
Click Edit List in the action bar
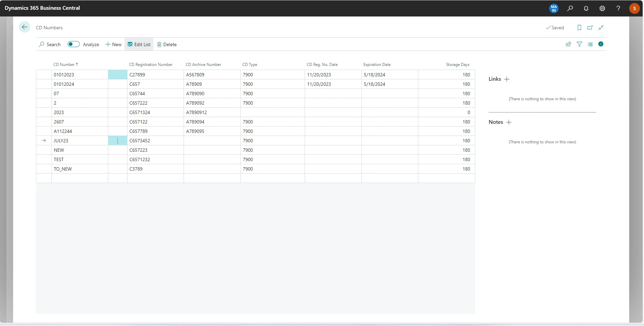pyautogui.click(x=139, y=44)
